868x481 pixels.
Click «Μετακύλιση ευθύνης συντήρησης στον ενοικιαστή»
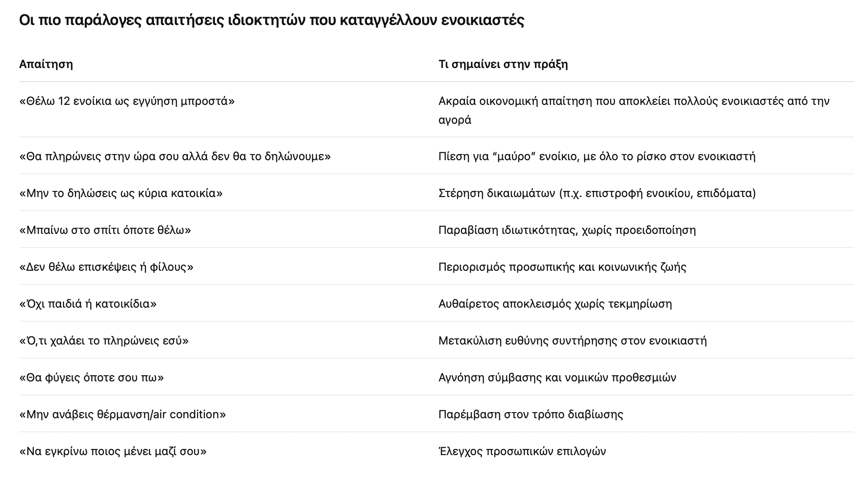point(573,341)
